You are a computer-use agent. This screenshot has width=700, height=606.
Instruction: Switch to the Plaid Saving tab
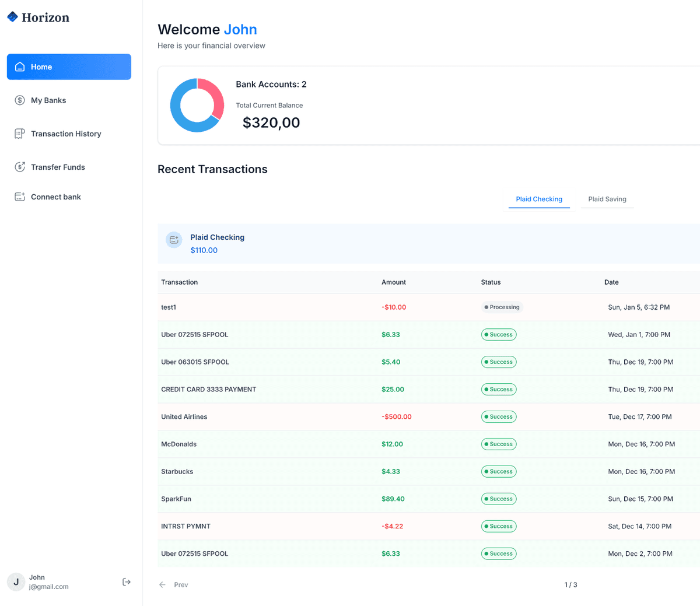(x=607, y=199)
